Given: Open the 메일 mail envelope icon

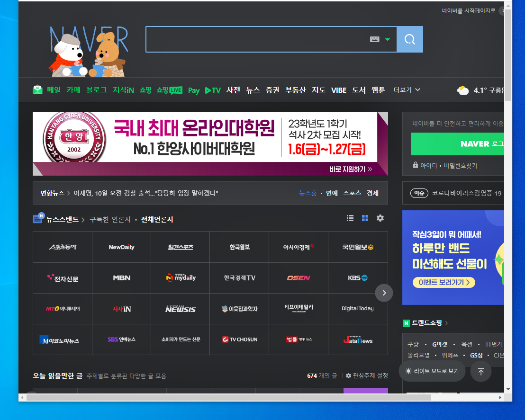Looking at the screenshot, I should tap(37, 89).
